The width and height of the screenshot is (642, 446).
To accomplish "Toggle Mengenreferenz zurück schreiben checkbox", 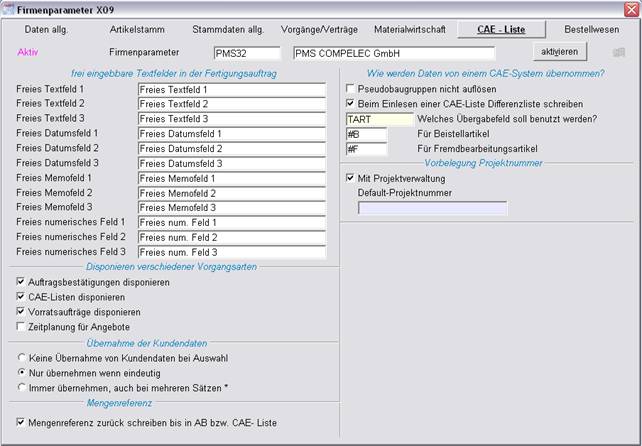I will click(x=22, y=422).
